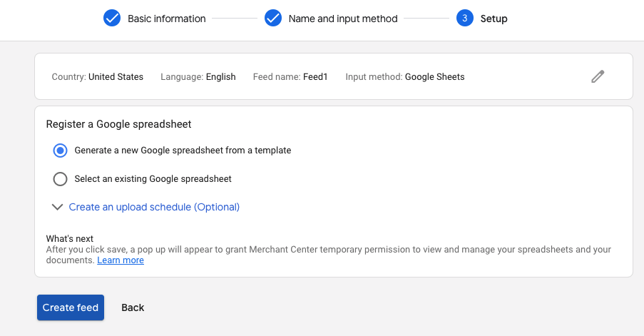
Task: Click the Country United States summary
Action: point(97,77)
